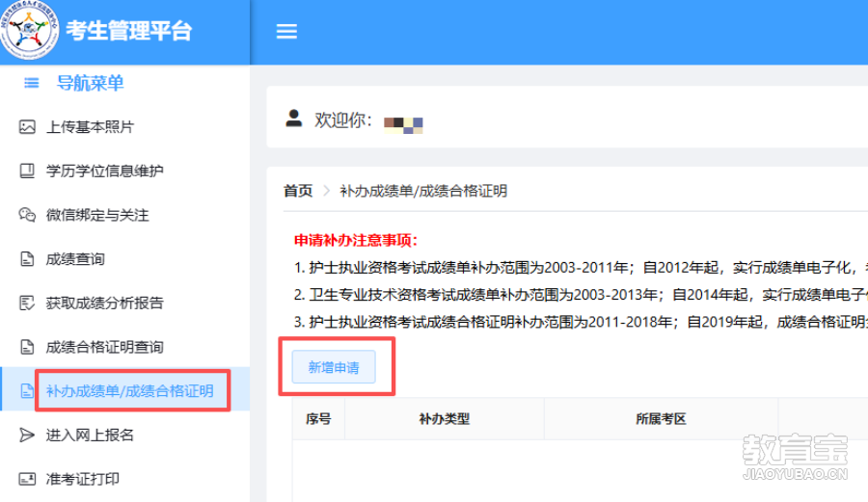Click the WeChat icon beside 微信绑定与关注

point(27,215)
